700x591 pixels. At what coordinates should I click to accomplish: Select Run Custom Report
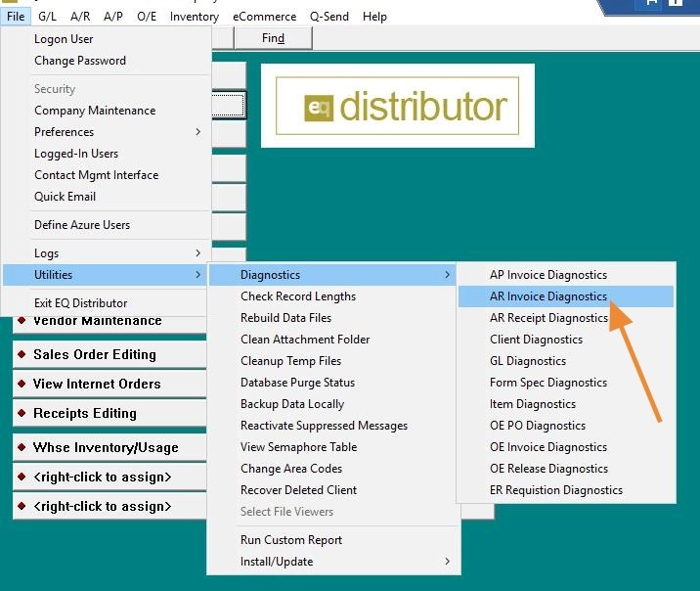coord(333,539)
